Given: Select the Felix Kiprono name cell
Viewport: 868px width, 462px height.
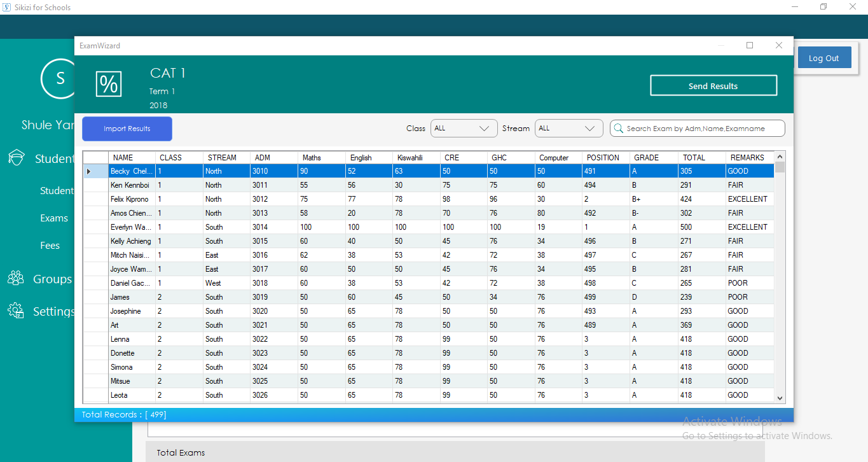Looking at the screenshot, I should click(132, 199).
